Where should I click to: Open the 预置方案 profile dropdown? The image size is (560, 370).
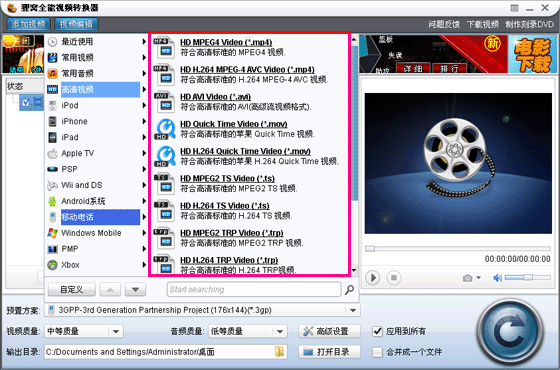353,310
